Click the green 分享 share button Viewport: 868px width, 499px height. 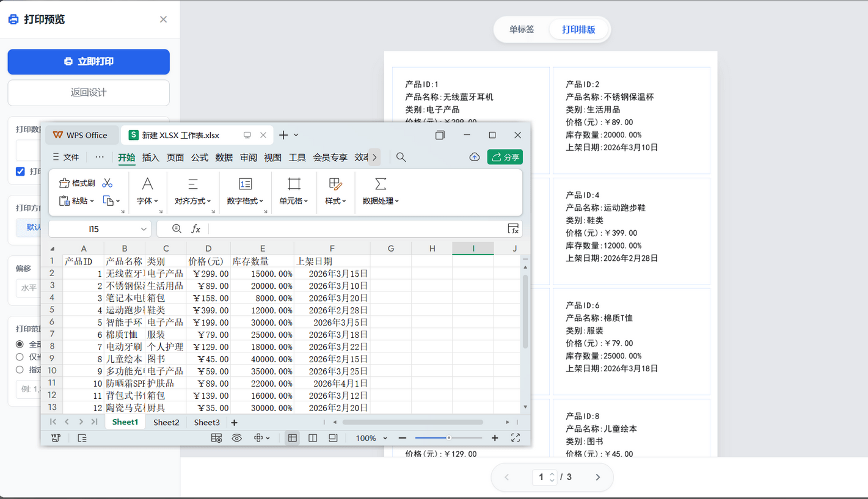(505, 157)
